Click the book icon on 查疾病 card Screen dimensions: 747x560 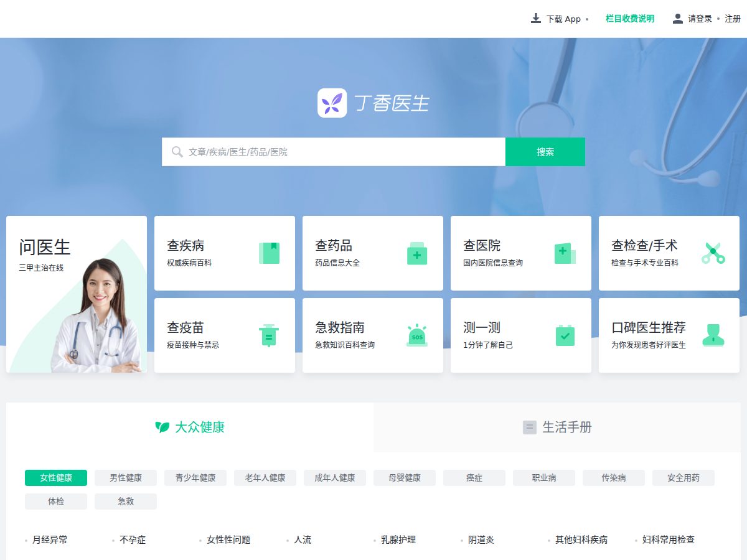270,253
